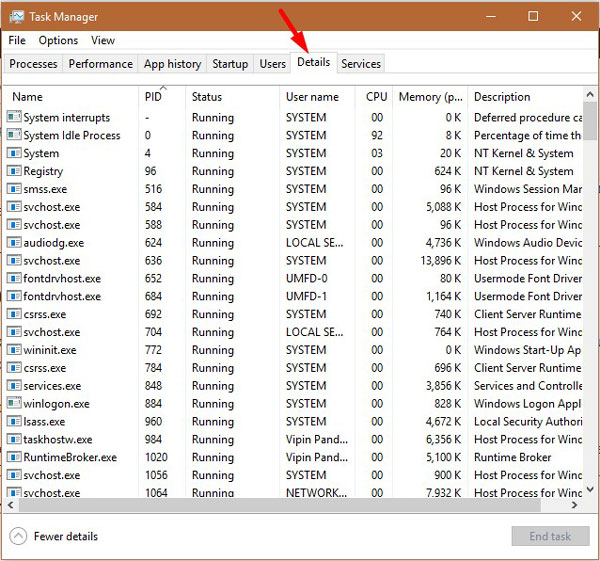Click the End task button
Screen dimensions: 600x561
(x=550, y=536)
